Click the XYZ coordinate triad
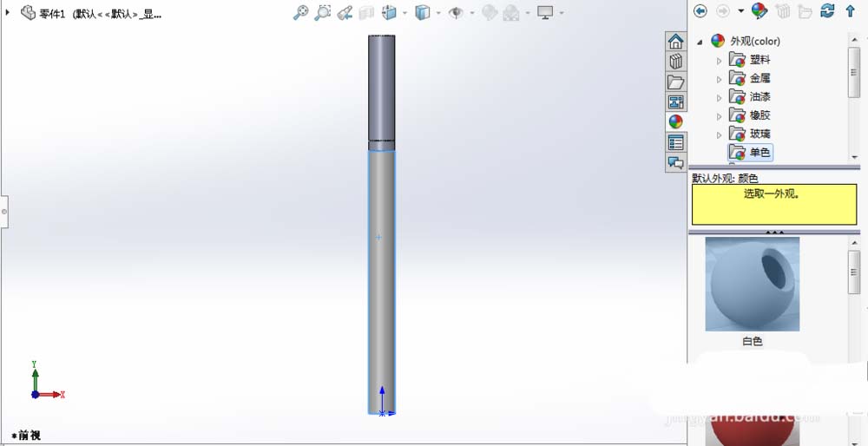 click(x=48, y=381)
